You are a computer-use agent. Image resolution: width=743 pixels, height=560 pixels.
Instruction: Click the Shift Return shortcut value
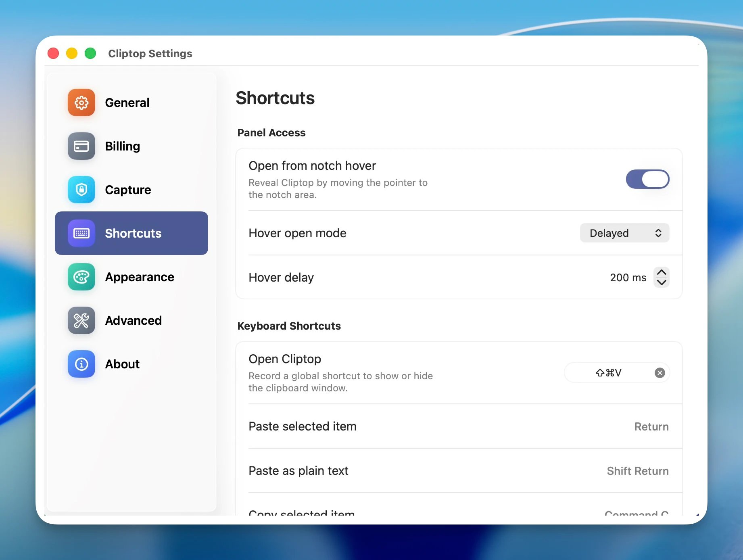click(x=638, y=471)
